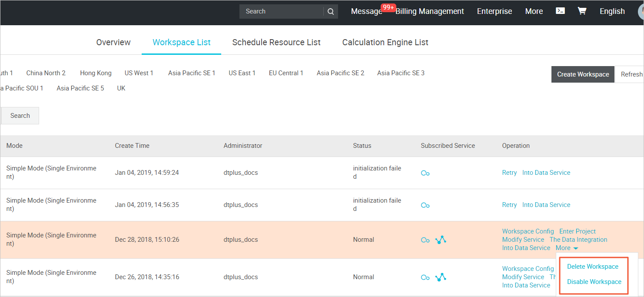The height and width of the screenshot is (297, 644).
Task: Choose Disable Workspace from the menu
Action: [x=594, y=282]
